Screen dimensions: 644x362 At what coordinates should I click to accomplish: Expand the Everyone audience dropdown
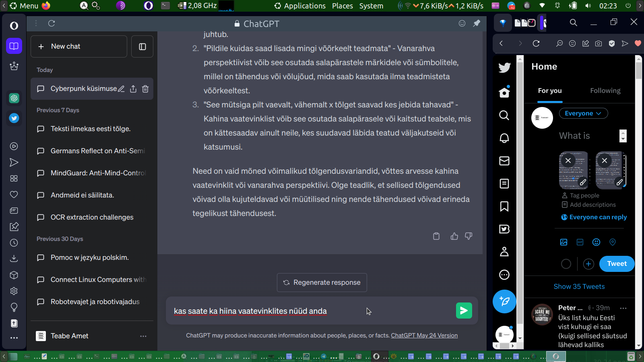point(584,113)
